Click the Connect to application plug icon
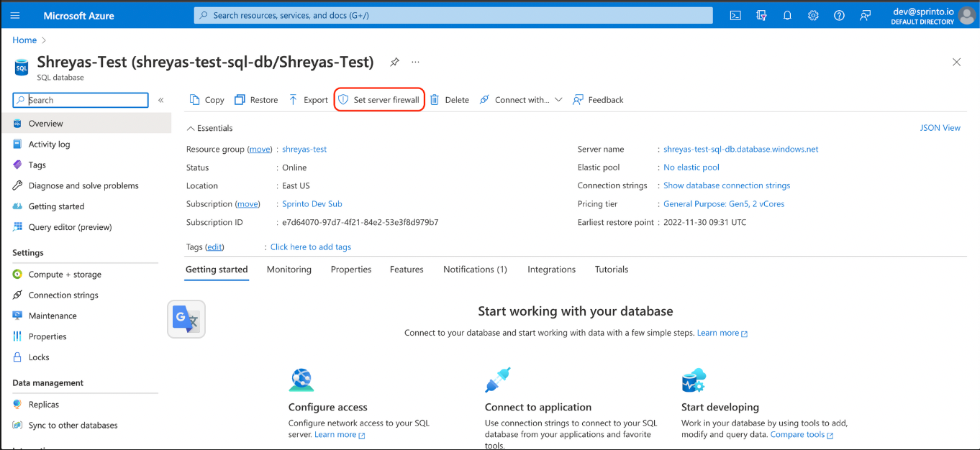The height and width of the screenshot is (450, 980). point(498,380)
